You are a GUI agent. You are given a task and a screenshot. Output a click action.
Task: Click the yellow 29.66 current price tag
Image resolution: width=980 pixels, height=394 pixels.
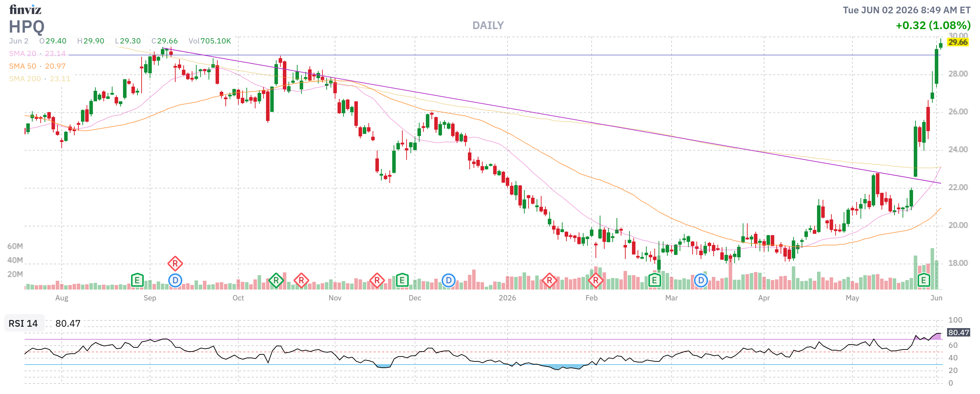[x=958, y=42]
